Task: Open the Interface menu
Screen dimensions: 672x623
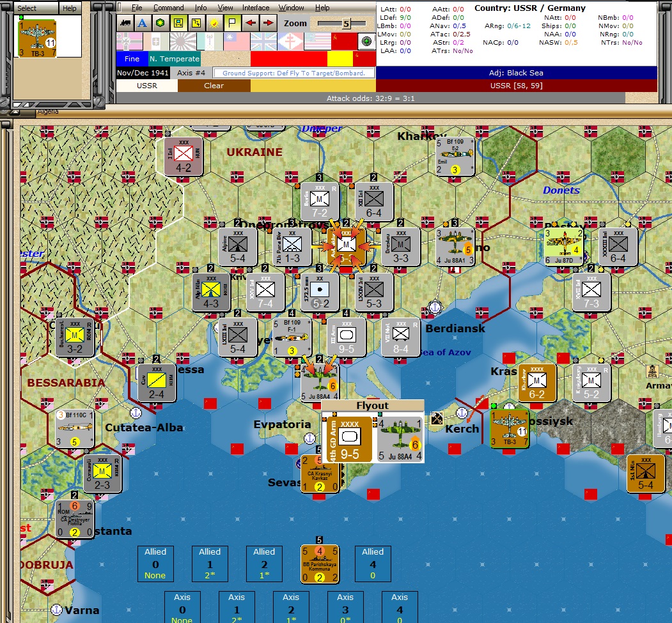Action: (256, 8)
